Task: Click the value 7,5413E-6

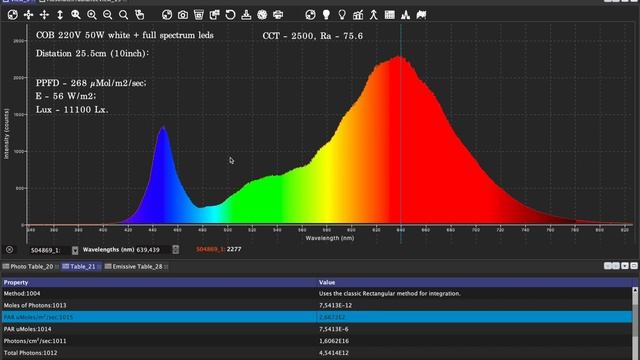Action: tap(333, 329)
